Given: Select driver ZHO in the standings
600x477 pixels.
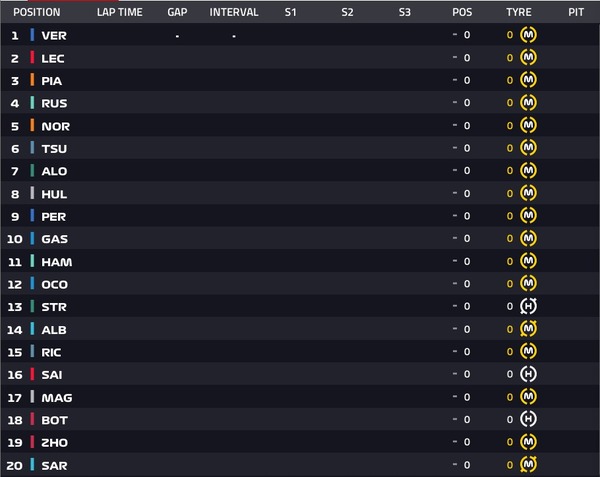Looking at the screenshot, I should (x=54, y=443).
